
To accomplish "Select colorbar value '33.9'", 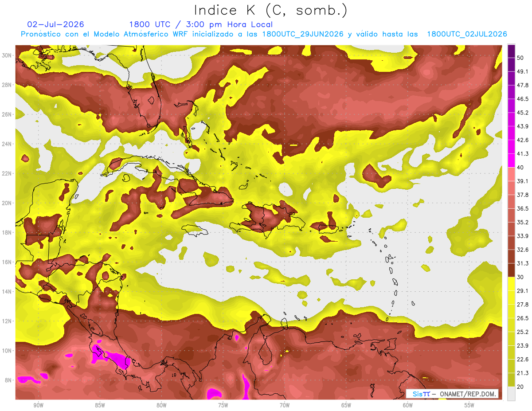I will [523, 236].
